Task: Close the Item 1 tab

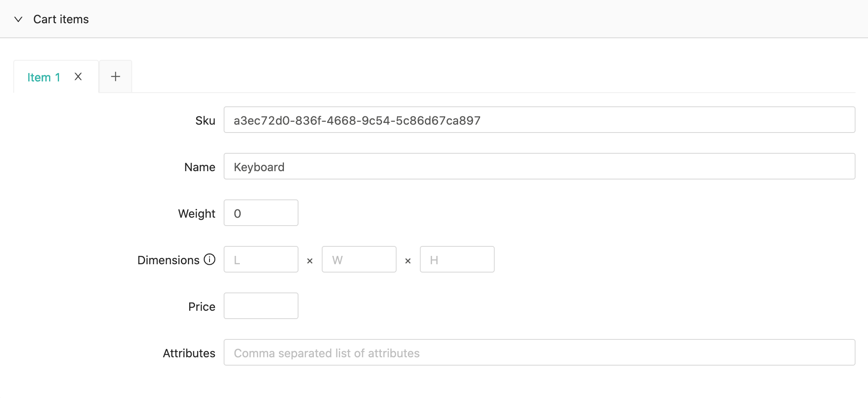Action: (78, 76)
